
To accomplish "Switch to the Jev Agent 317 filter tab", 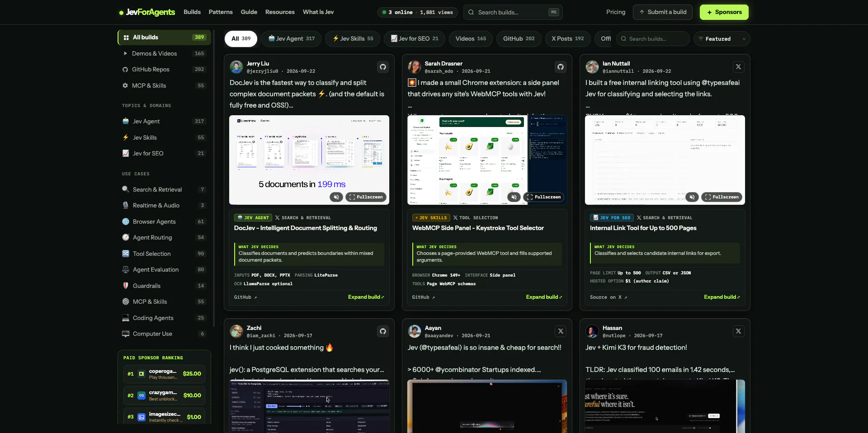I will pos(291,39).
